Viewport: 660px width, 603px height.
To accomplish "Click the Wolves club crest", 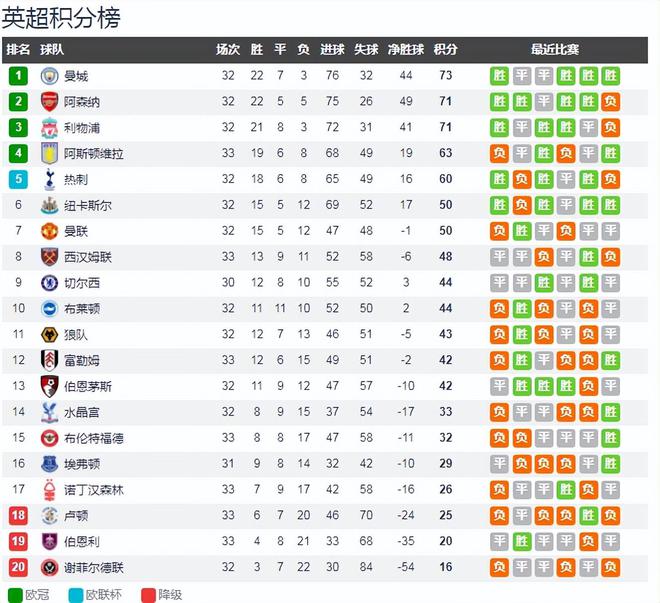I will pyautogui.click(x=49, y=335).
